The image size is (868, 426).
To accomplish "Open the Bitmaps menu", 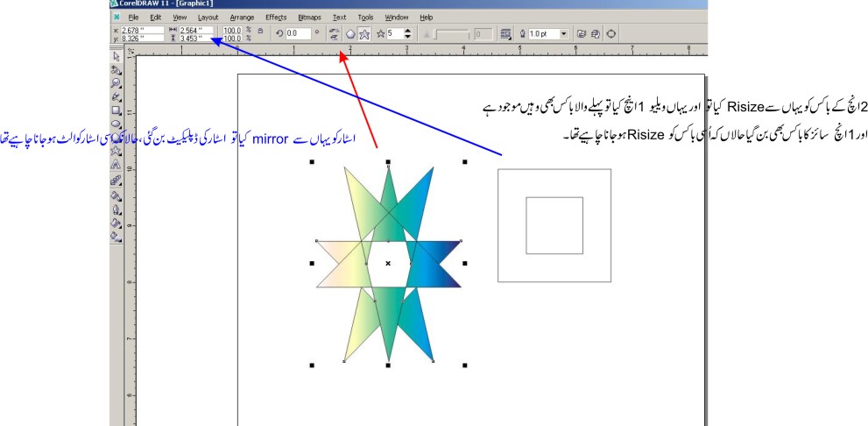I will (309, 17).
